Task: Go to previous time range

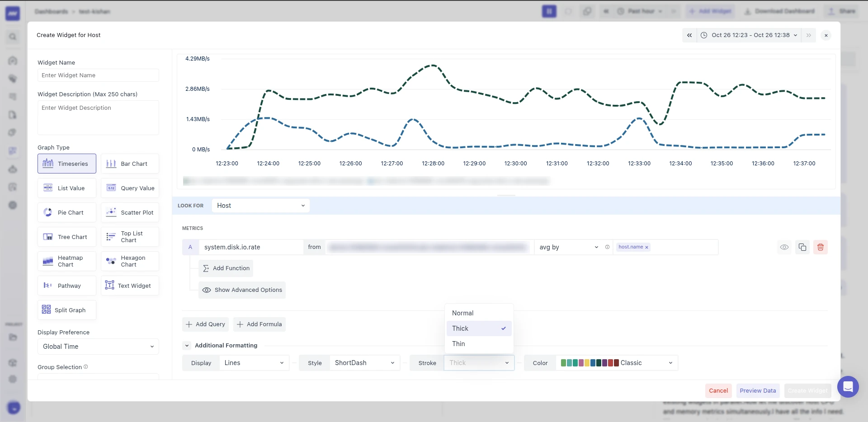Action: [689, 35]
